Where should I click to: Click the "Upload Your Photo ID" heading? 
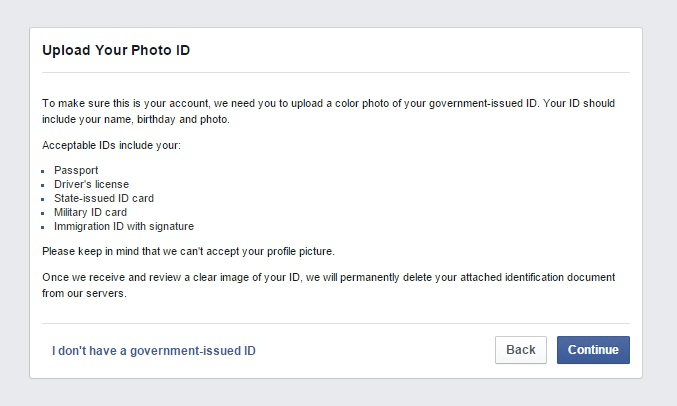[116, 49]
